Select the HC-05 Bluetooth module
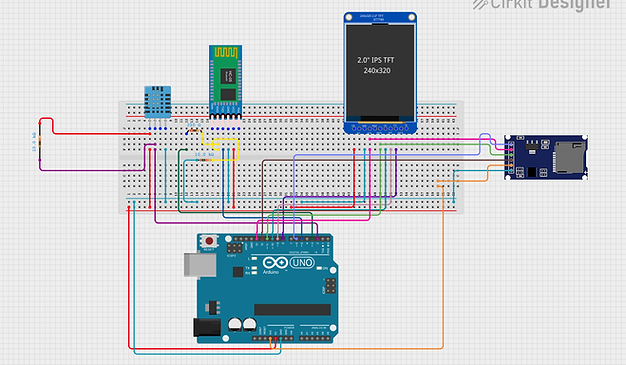626x365 pixels. tap(226, 82)
